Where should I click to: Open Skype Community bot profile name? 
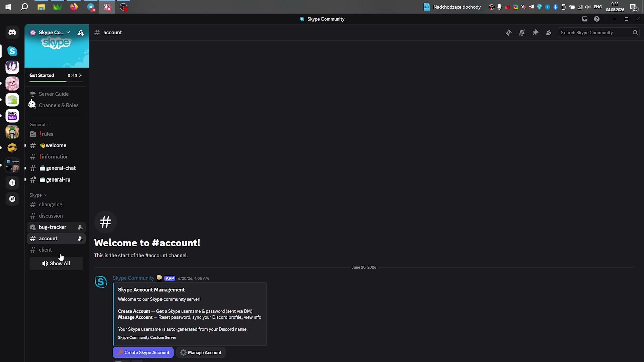[133, 278]
